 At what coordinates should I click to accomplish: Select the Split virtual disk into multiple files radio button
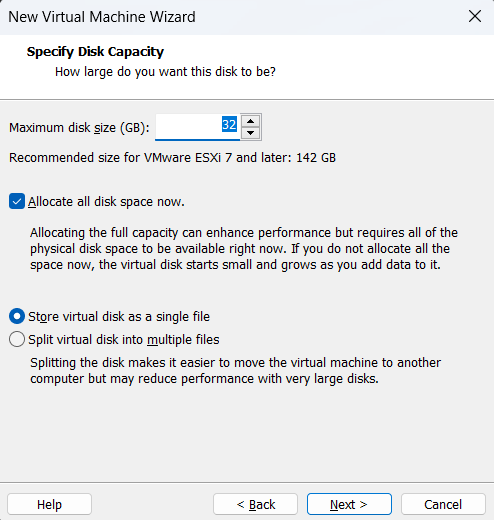17,339
